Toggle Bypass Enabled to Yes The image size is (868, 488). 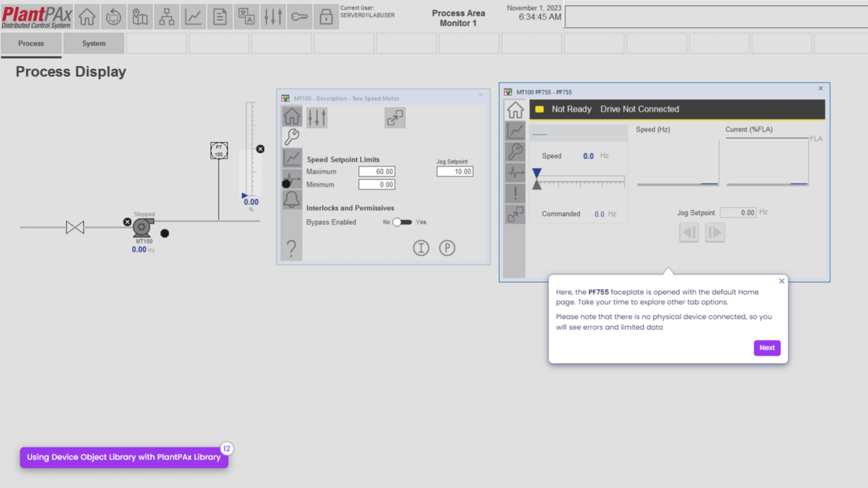pos(402,223)
